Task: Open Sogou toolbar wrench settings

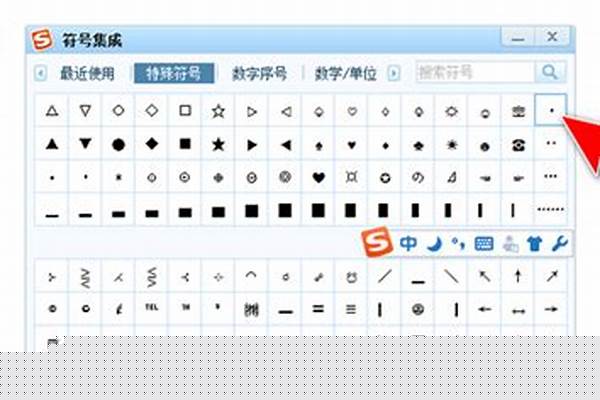Action: (559, 243)
